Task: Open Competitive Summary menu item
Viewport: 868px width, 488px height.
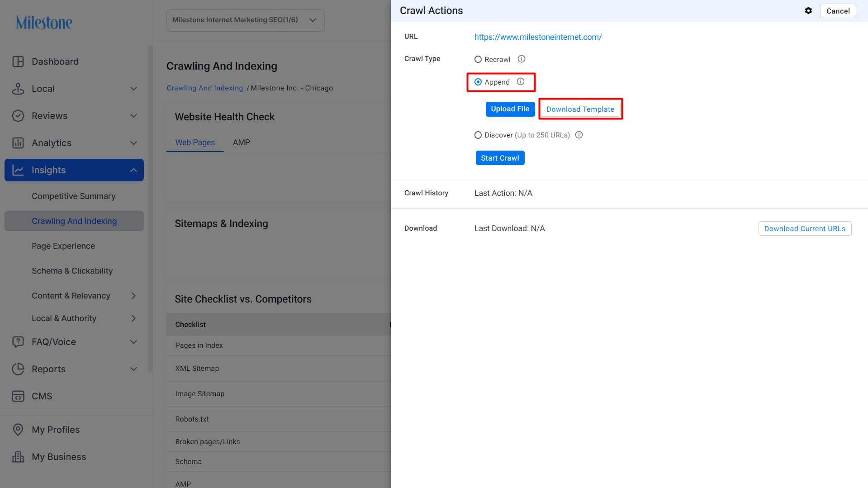Action: coord(74,196)
